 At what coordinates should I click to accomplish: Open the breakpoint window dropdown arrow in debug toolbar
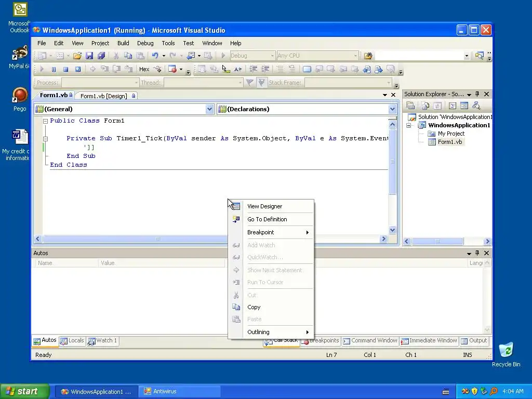(x=181, y=69)
